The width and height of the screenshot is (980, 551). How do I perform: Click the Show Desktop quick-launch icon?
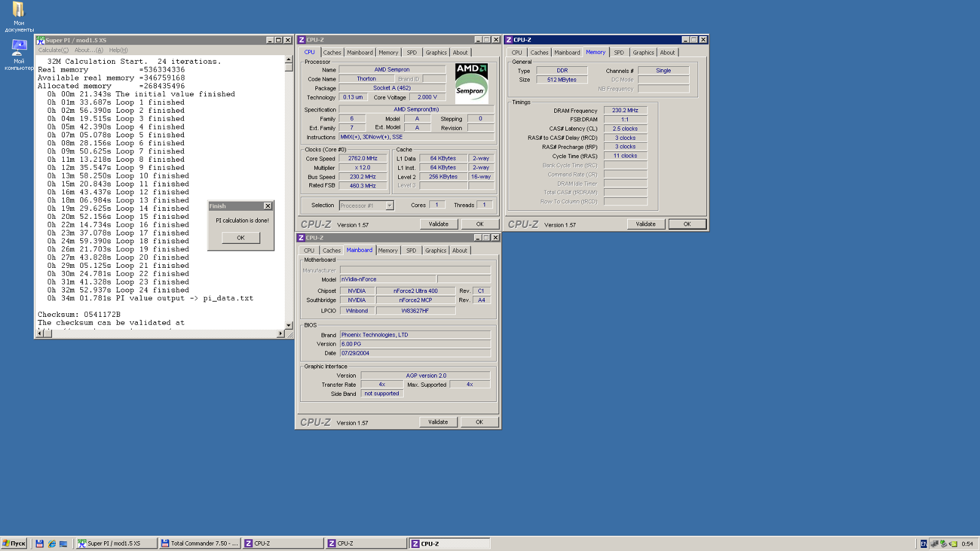(63, 544)
